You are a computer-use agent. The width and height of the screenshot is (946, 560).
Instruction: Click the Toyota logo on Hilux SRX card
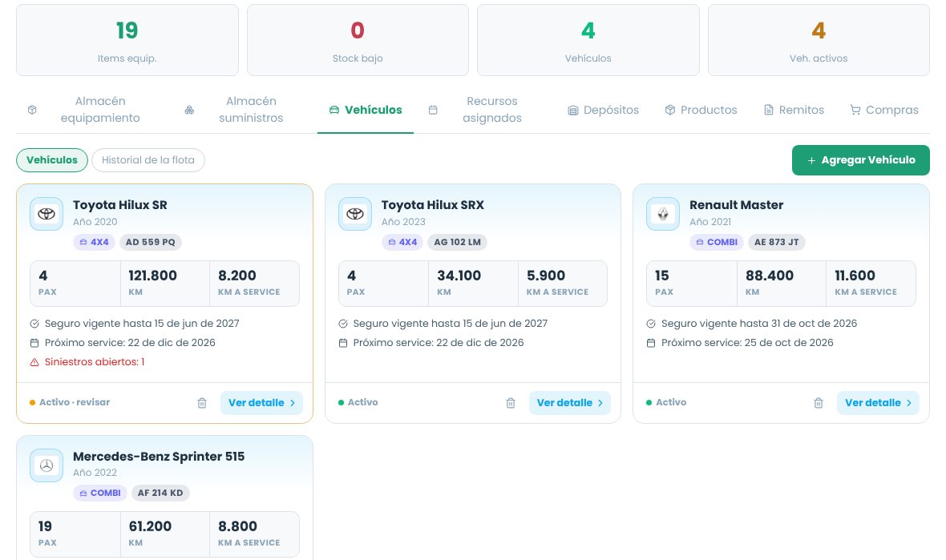[x=354, y=214]
